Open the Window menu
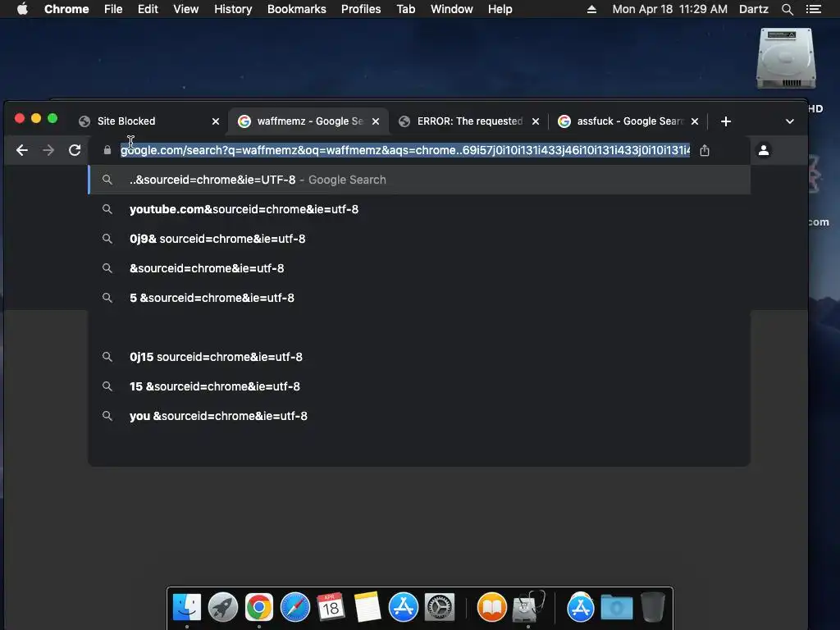This screenshot has height=630, width=840. pyautogui.click(x=452, y=9)
